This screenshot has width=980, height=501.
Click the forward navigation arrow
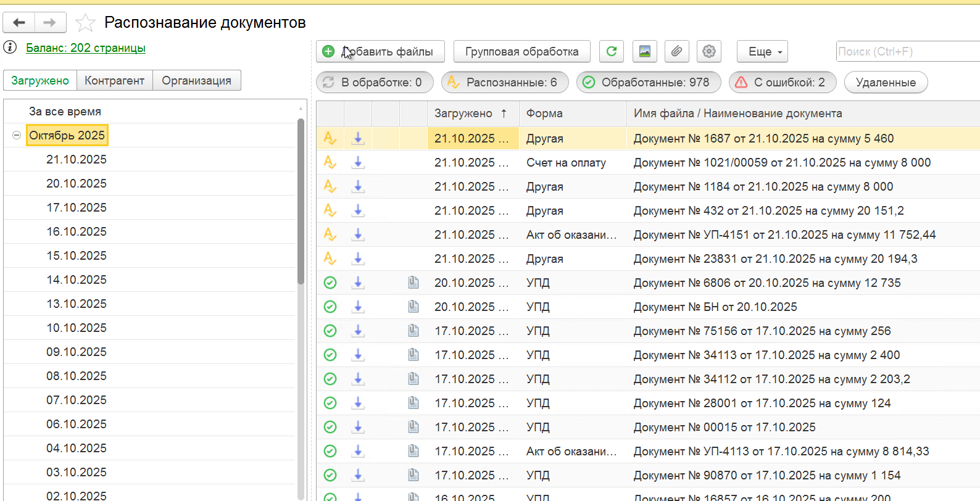click(50, 23)
